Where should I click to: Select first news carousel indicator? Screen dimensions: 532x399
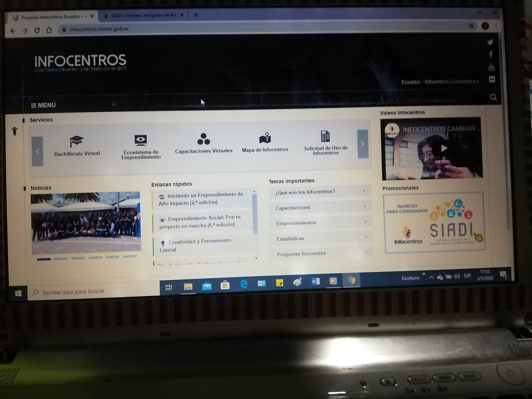pyautogui.click(x=44, y=259)
